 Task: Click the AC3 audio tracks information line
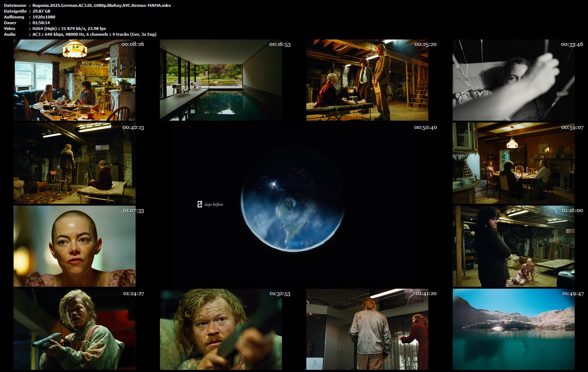coord(94,34)
